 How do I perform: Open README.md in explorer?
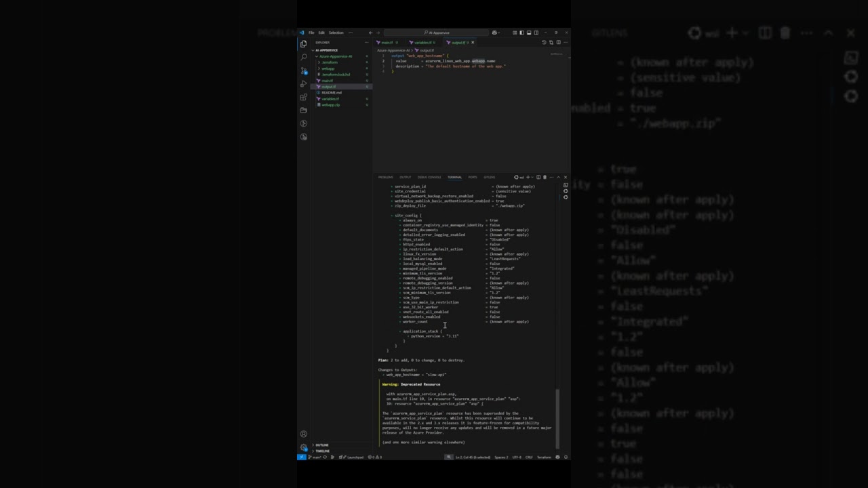coord(341,92)
